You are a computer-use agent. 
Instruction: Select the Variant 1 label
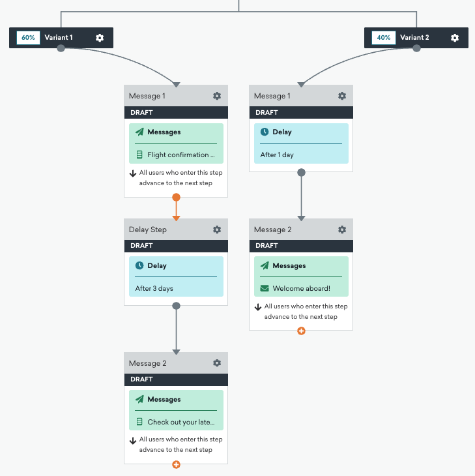point(59,38)
